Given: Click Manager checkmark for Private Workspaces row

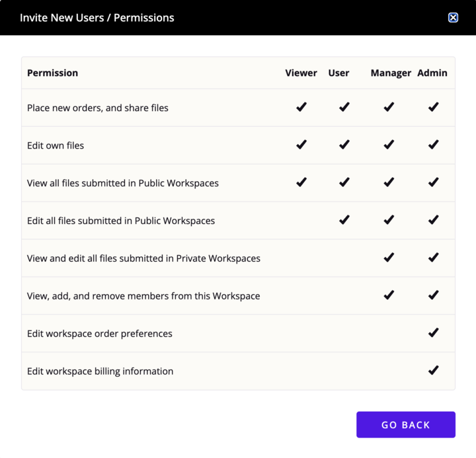Looking at the screenshot, I should [389, 257].
